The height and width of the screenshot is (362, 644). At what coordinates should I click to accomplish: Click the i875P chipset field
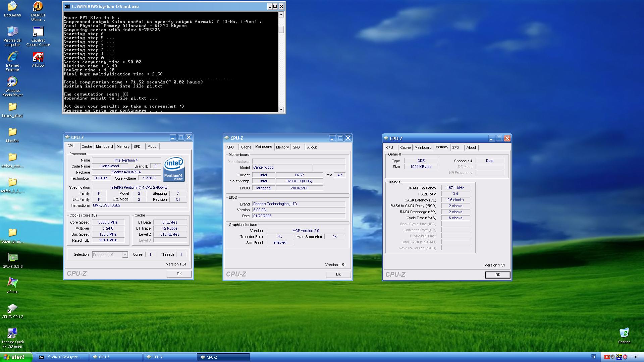click(x=299, y=175)
